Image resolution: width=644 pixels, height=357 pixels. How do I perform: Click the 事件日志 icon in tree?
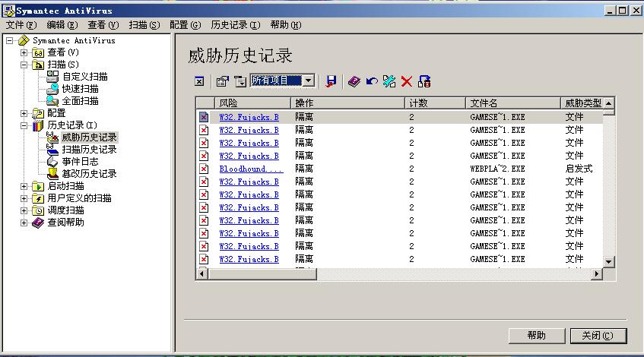pos(52,161)
